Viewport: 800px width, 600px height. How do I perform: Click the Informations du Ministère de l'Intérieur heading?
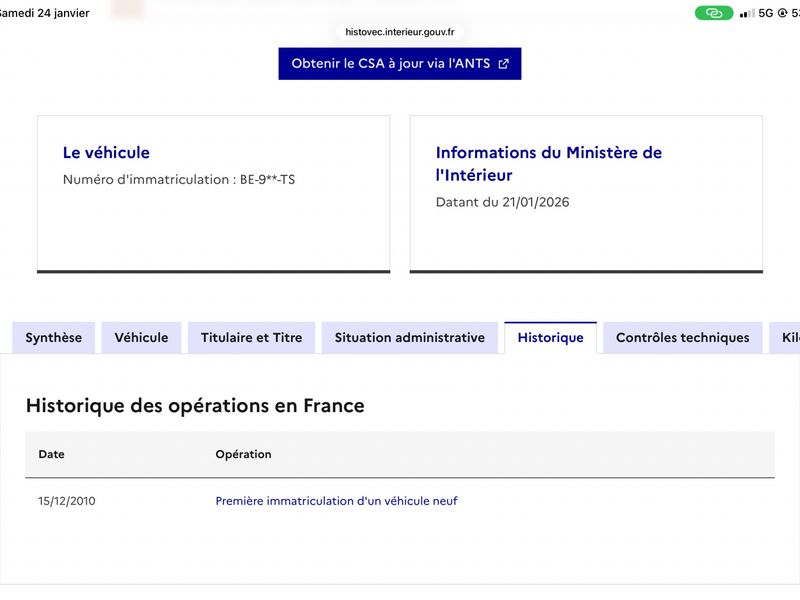point(548,164)
